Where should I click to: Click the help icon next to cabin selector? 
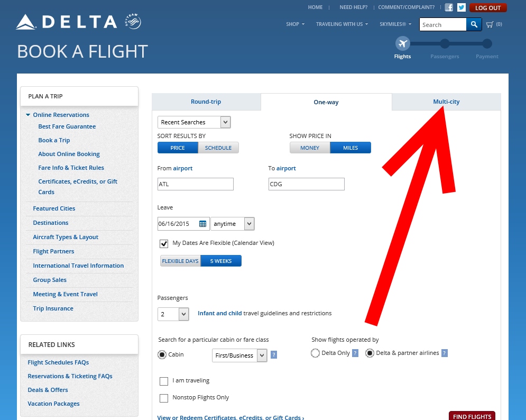pos(273,354)
